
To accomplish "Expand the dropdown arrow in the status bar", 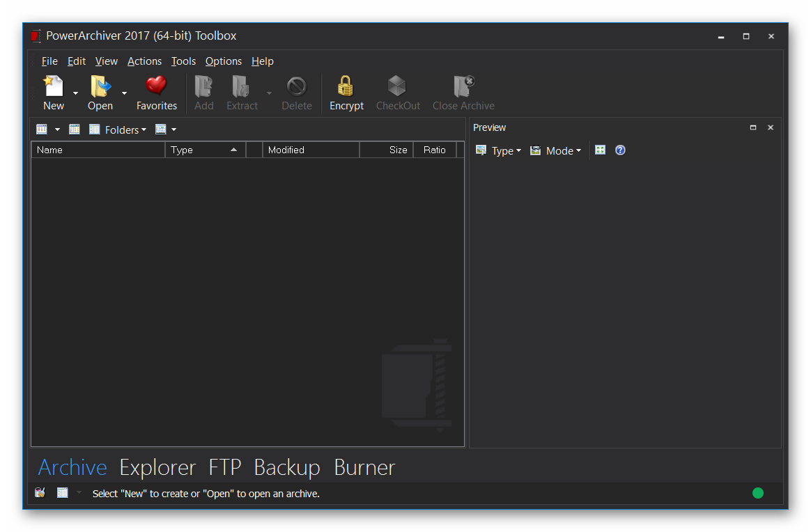I will click(79, 493).
